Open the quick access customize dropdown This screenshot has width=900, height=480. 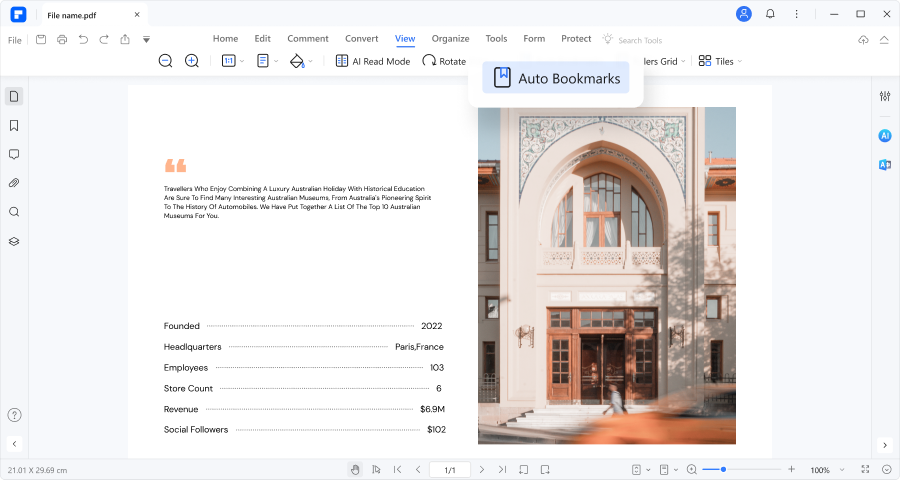tap(146, 40)
